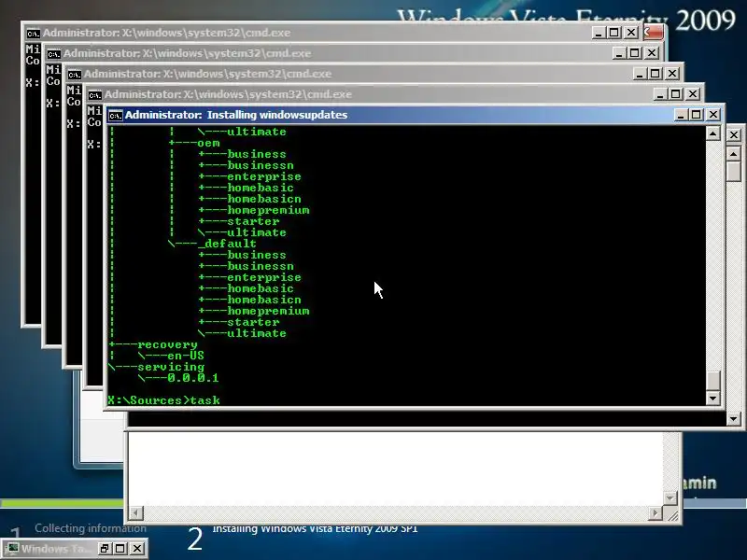Close the window behind the console on the right edge
This screenshot has width=747, height=560.
point(734,135)
